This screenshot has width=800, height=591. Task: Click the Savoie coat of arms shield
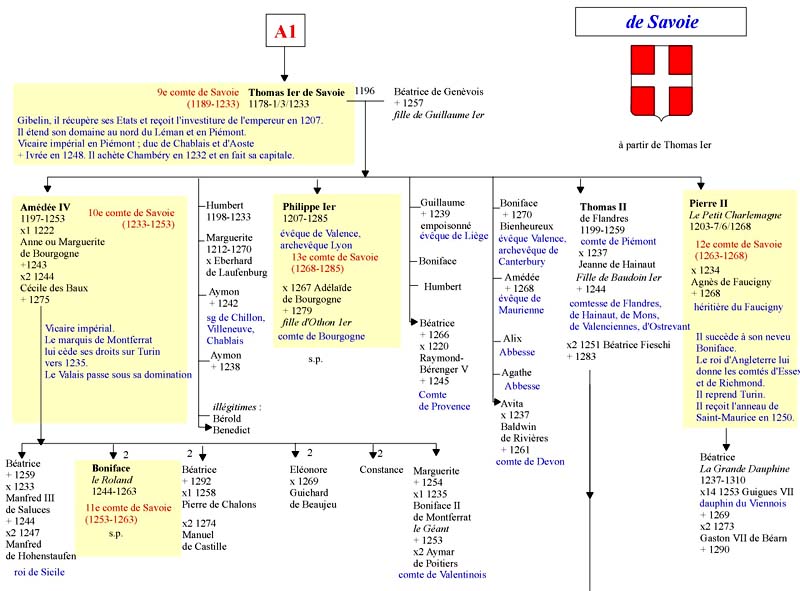pyautogui.click(x=662, y=83)
